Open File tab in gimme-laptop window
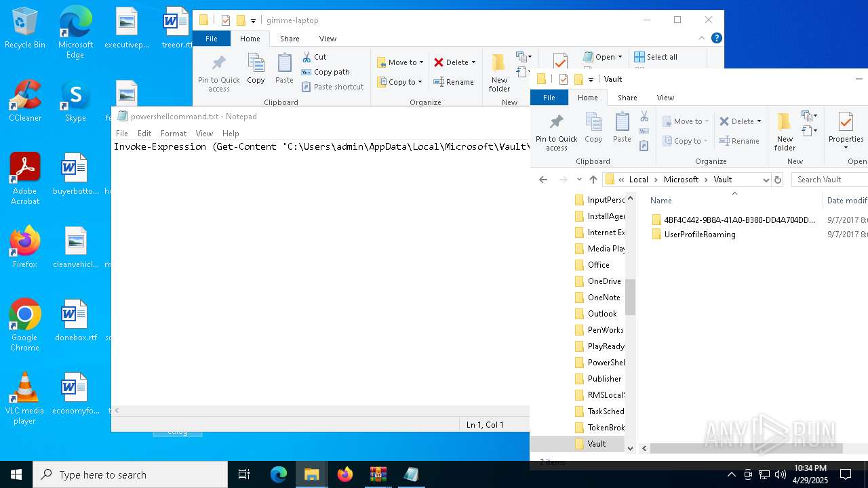Image resolution: width=868 pixels, height=488 pixels. [x=212, y=39]
